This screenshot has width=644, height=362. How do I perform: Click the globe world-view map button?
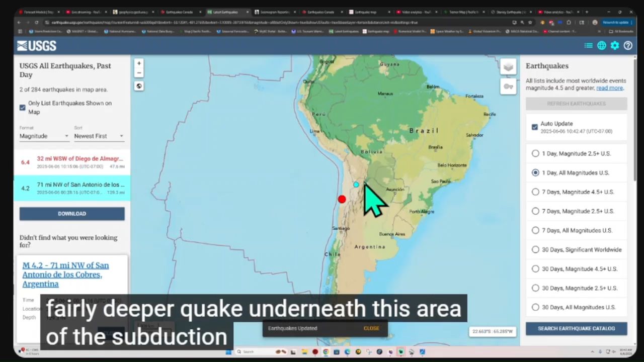(139, 86)
